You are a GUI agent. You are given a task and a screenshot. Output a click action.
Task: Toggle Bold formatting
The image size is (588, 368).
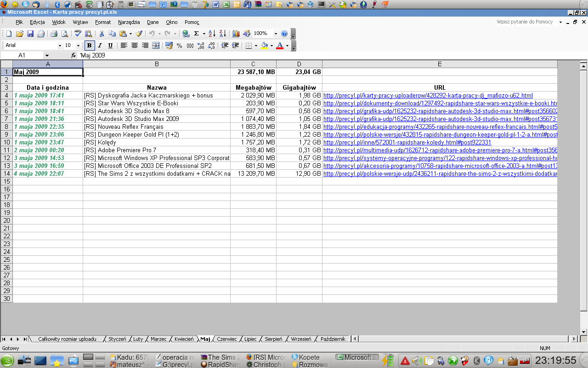pyautogui.click(x=89, y=46)
